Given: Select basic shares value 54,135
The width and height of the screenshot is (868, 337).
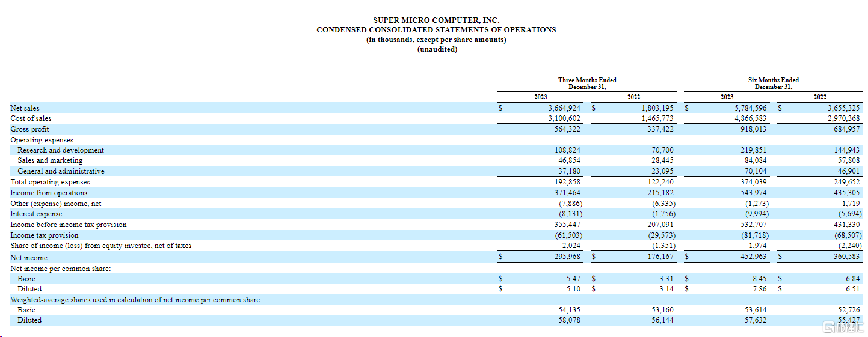Looking at the screenshot, I should pos(570,310).
